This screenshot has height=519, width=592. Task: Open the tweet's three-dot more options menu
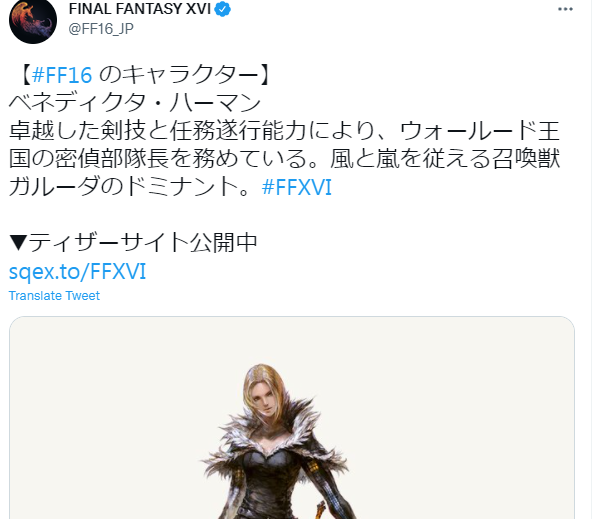pos(565,9)
